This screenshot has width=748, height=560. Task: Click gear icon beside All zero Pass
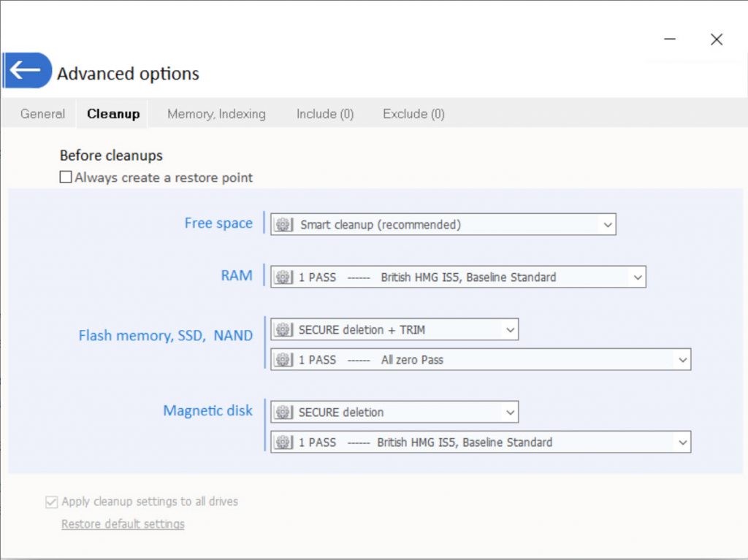click(283, 360)
